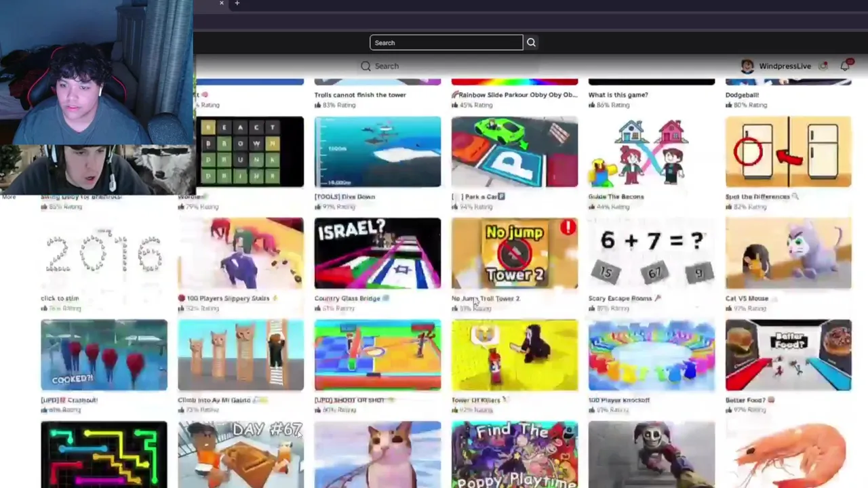Open the Robux icon next to WindpressLive
Image resolution: width=868 pixels, height=488 pixels.
pyautogui.click(x=823, y=66)
